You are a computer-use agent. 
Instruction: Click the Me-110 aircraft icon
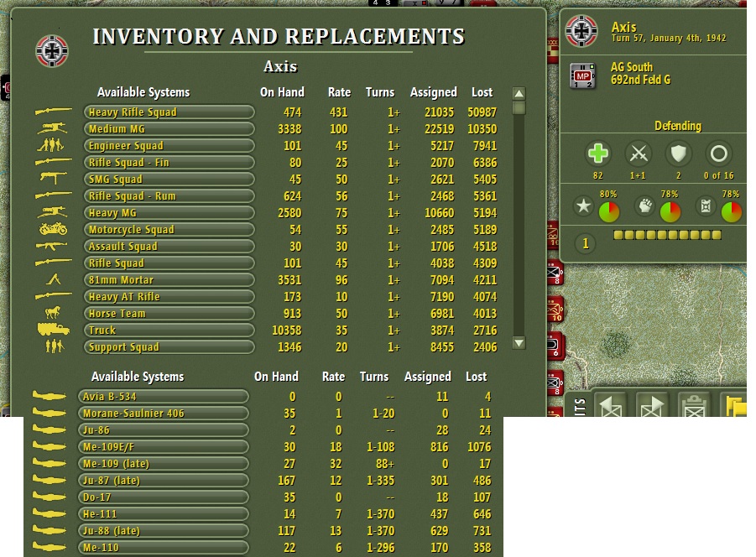coord(50,547)
